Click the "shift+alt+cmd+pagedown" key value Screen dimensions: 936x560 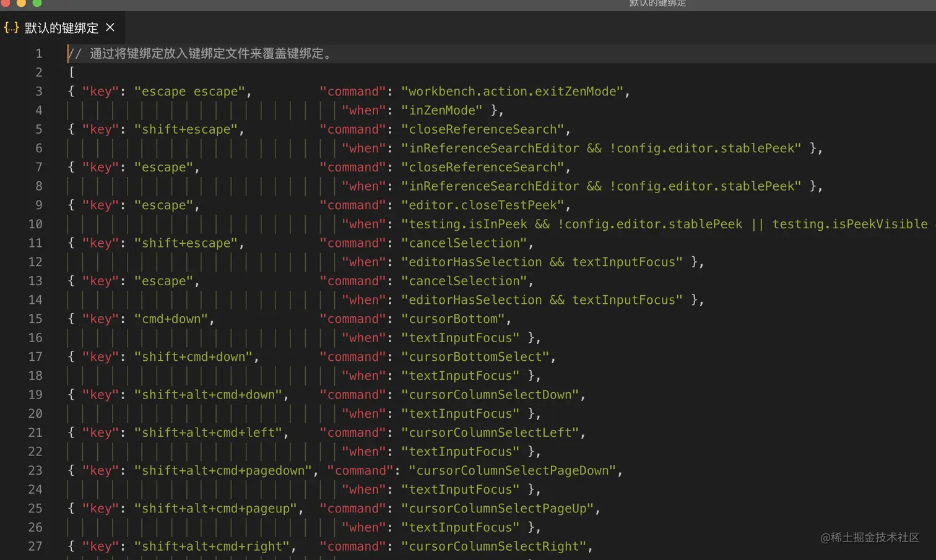click(x=223, y=470)
